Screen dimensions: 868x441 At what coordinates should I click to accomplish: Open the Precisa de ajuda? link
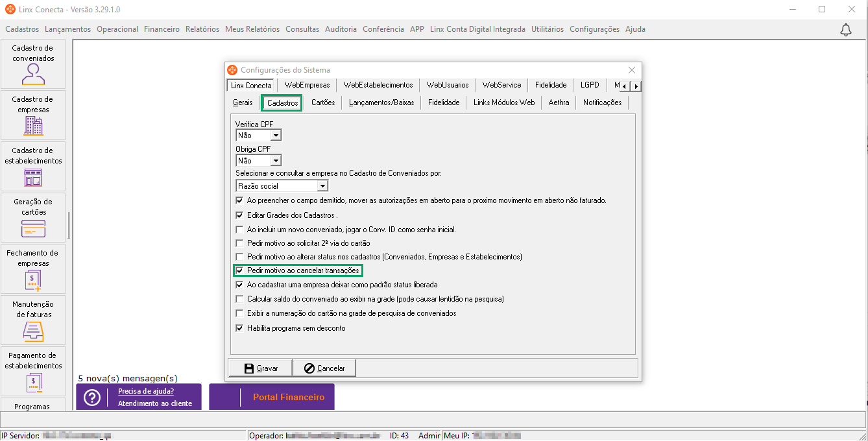(x=146, y=391)
